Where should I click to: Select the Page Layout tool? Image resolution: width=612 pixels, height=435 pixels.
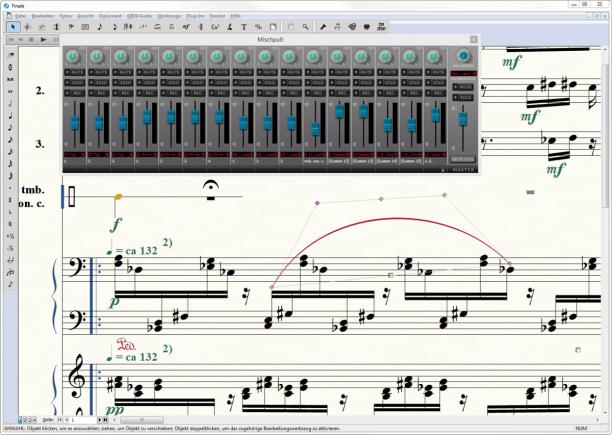[x=273, y=27]
